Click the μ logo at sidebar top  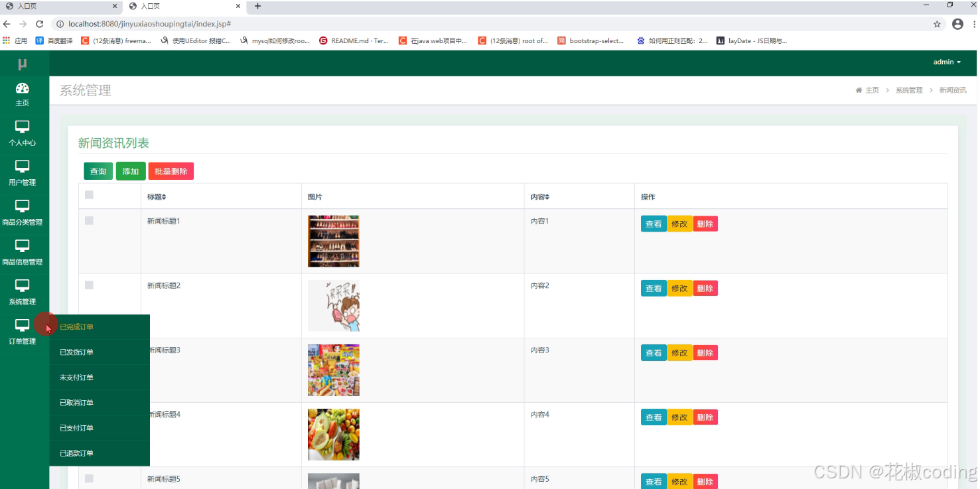(x=23, y=64)
